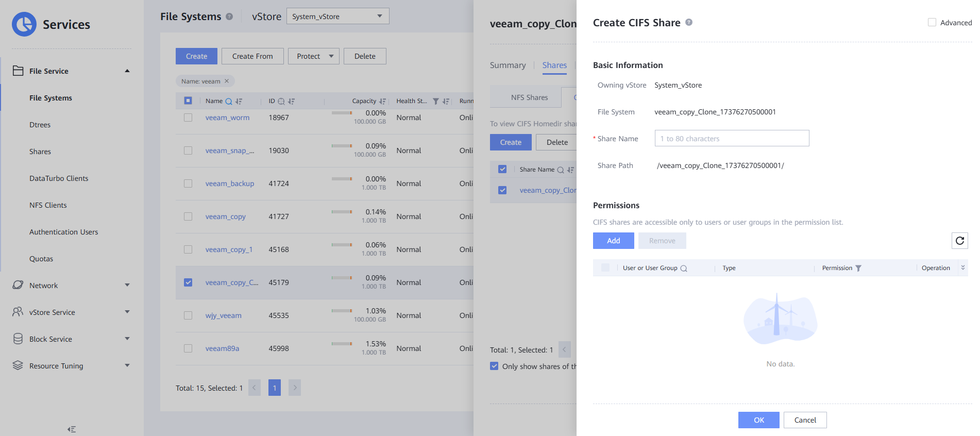Click the help icon beside Create CIFS Share
The width and height of the screenshot is (980, 436).
689,23
